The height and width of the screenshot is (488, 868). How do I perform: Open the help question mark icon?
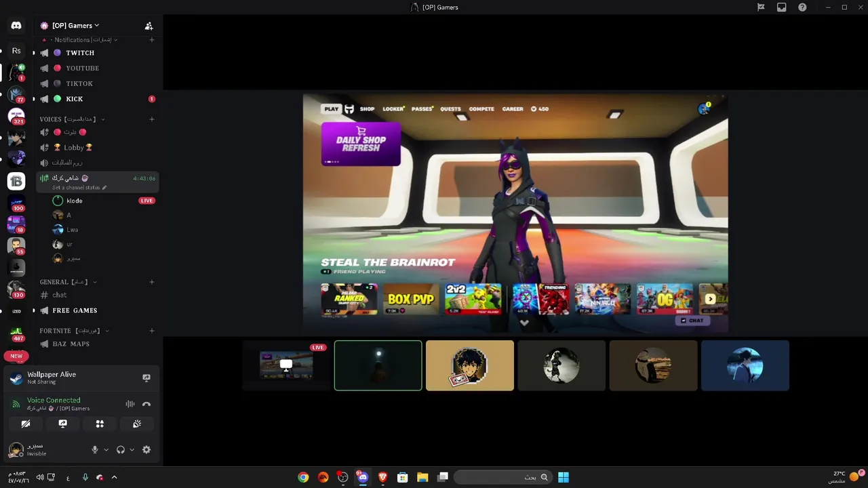click(802, 7)
